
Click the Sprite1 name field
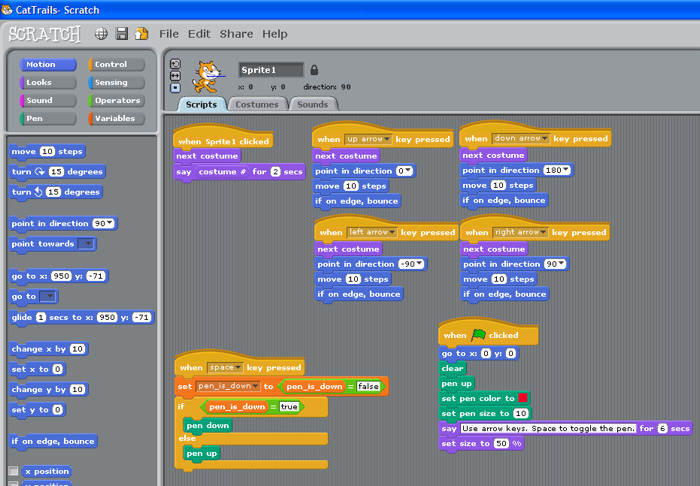pos(270,70)
